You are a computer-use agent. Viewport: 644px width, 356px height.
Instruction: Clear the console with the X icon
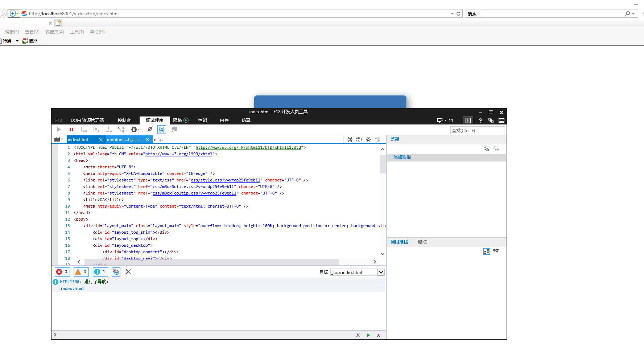(x=128, y=272)
